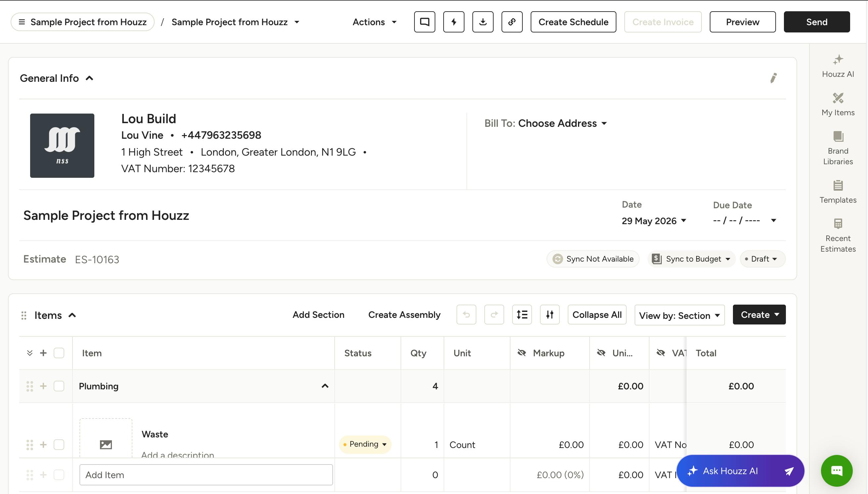
Task: Click the undo icon in Items toolbar
Action: (x=466, y=315)
